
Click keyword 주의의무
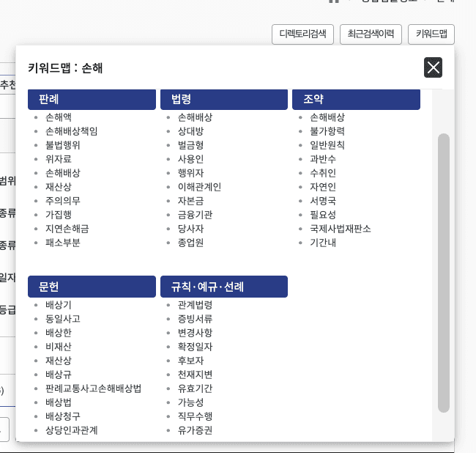[63, 201]
